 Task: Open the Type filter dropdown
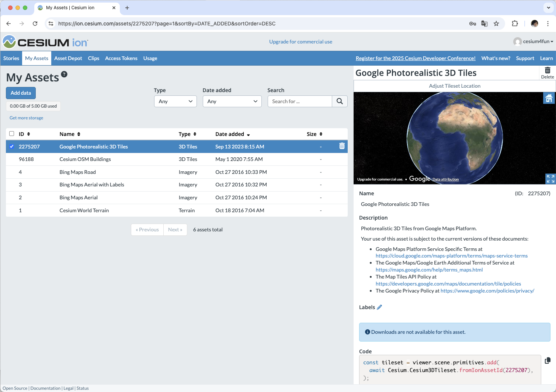pos(176,101)
